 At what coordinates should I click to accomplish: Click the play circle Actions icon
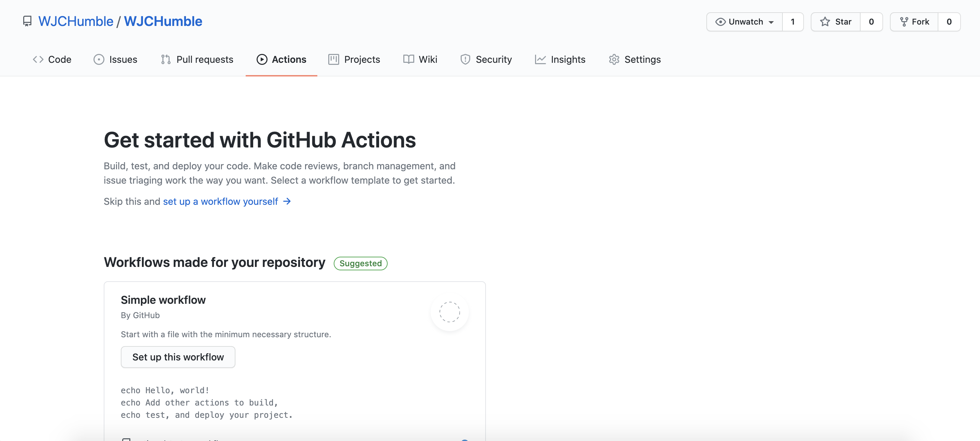point(262,59)
